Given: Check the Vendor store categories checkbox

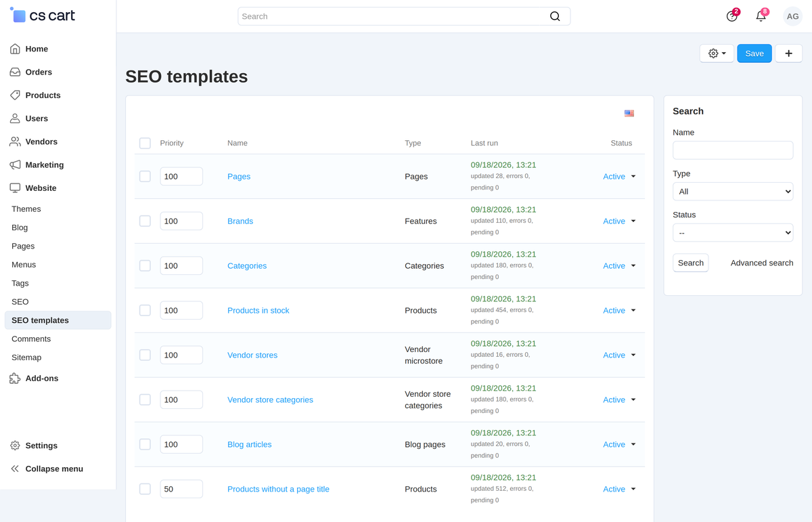Looking at the screenshot, I should tap(145, 399).
